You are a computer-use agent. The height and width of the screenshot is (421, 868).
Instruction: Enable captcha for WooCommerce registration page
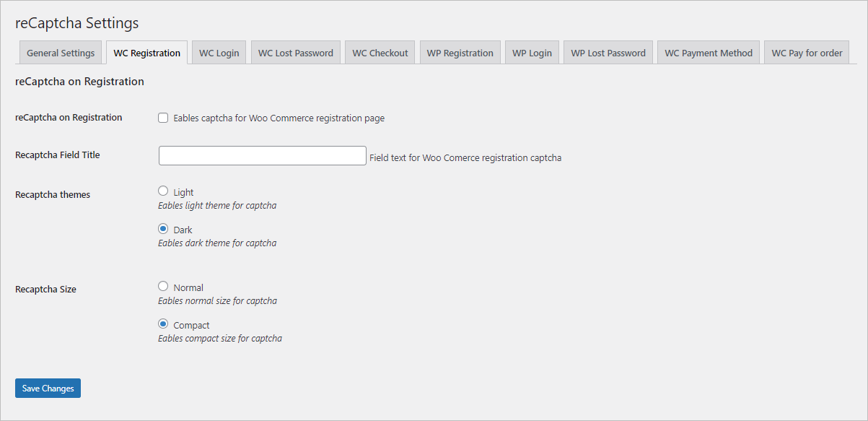[x=163, y=117]
